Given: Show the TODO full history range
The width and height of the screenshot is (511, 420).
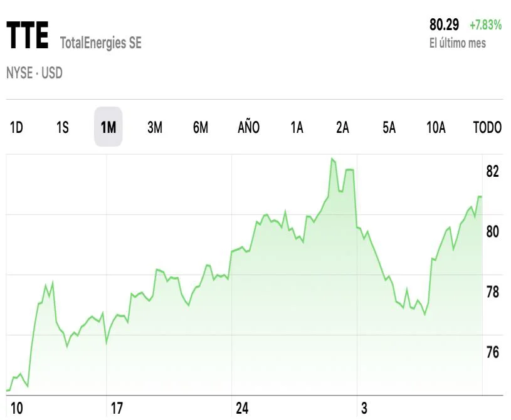Looking at the screenshot, I should (x=487, y=127).
